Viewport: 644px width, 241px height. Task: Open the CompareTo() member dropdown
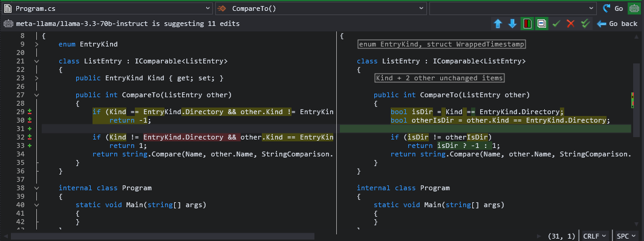[321, 8]
